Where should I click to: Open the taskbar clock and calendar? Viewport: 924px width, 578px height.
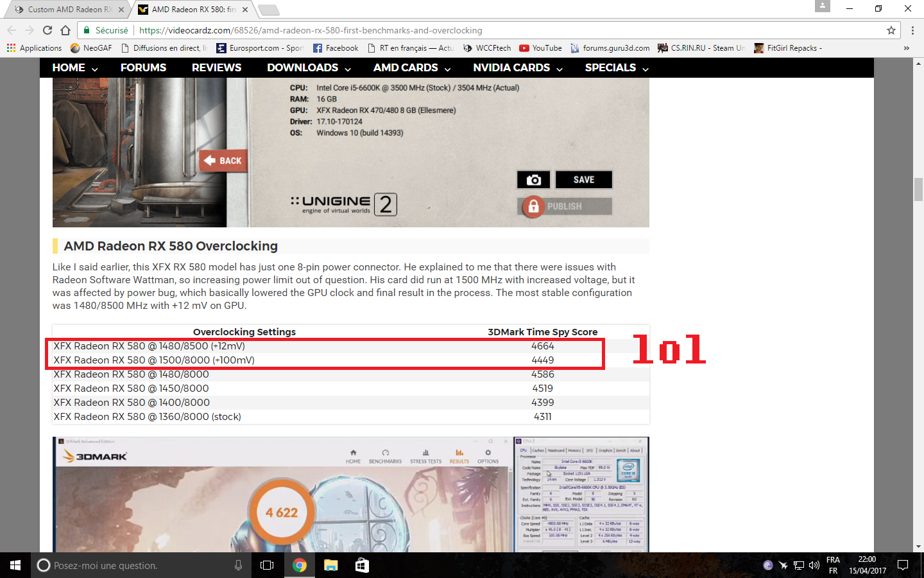point(868,565)
